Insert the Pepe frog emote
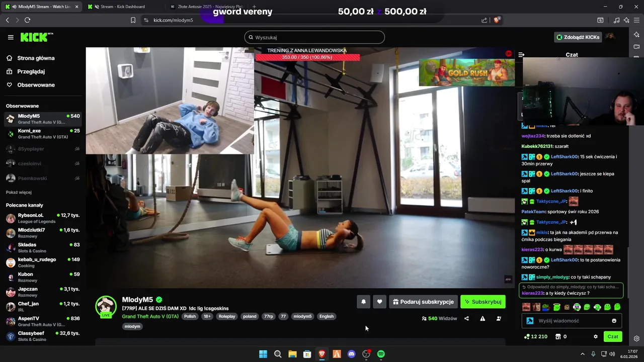This screenshot has width=644, height=362. click(546, 307)
